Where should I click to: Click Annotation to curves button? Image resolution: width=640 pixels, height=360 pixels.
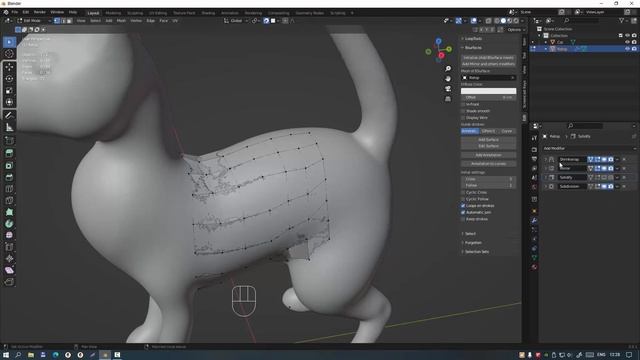tap(488, 164)
